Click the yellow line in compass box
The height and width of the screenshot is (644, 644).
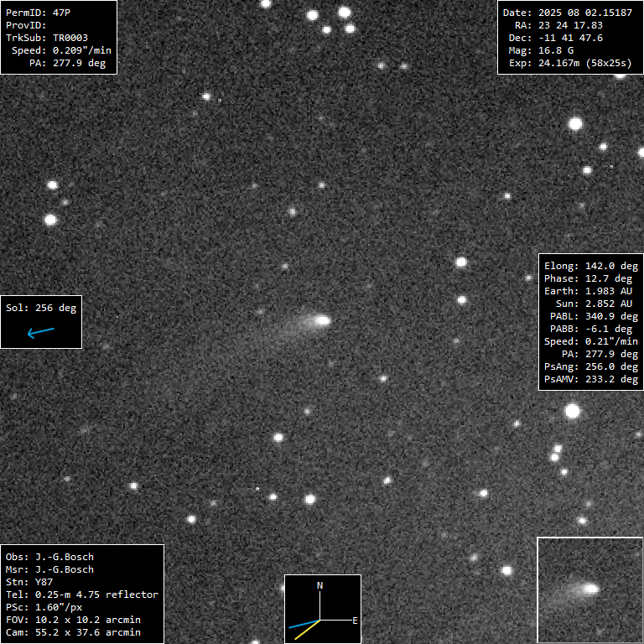coord(307,630)
